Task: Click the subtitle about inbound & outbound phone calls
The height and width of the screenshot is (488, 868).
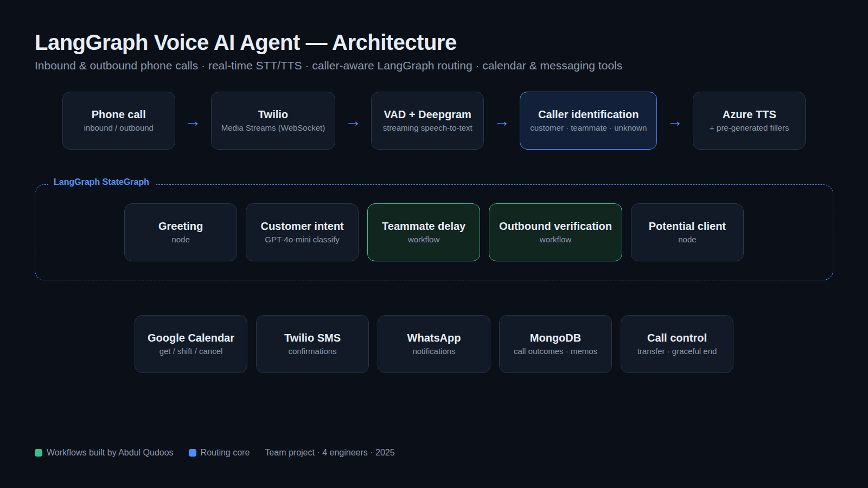Action: pyautogui.click(x=328, y=66)
